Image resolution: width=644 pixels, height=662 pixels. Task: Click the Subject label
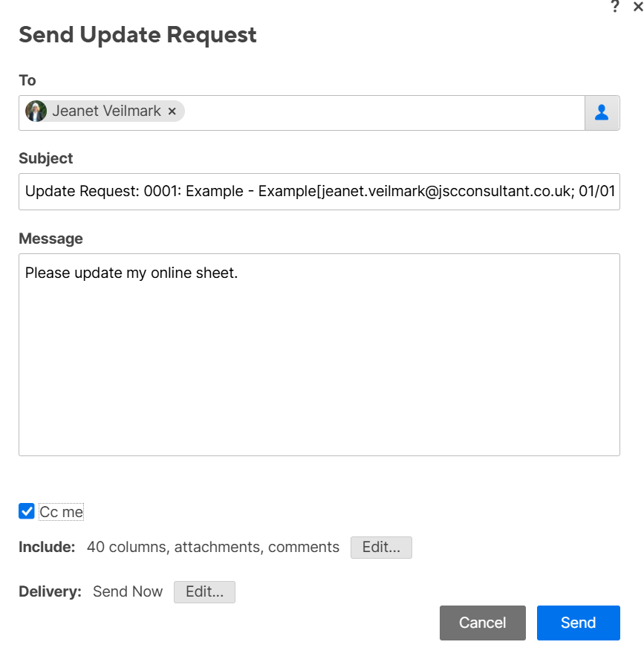(46, 158)
